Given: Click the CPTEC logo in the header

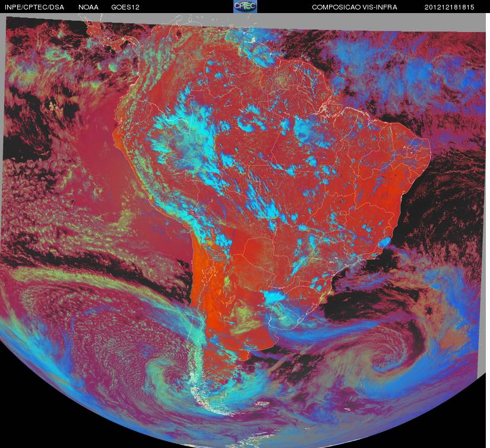Looking at the screenshot, I should click(x=245, y=7).
